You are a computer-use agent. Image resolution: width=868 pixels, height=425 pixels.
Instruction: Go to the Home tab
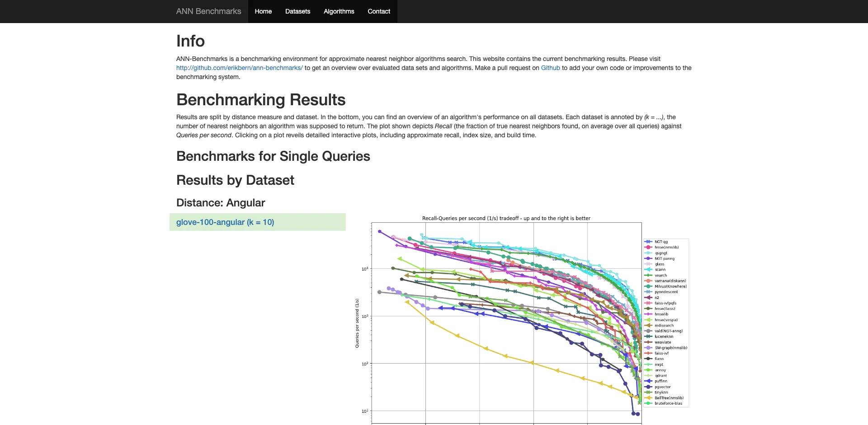click(x=263, y=11)
